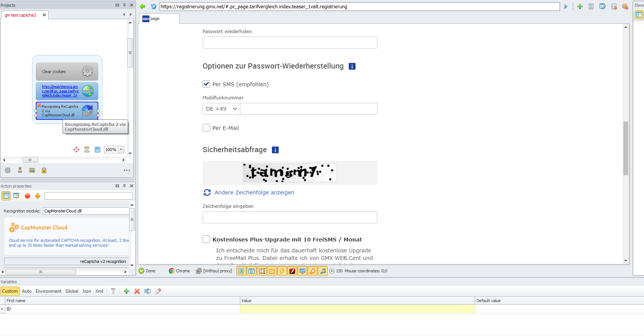
Task: Switch to Environment variables tab
Action: [x=49, y=291]
